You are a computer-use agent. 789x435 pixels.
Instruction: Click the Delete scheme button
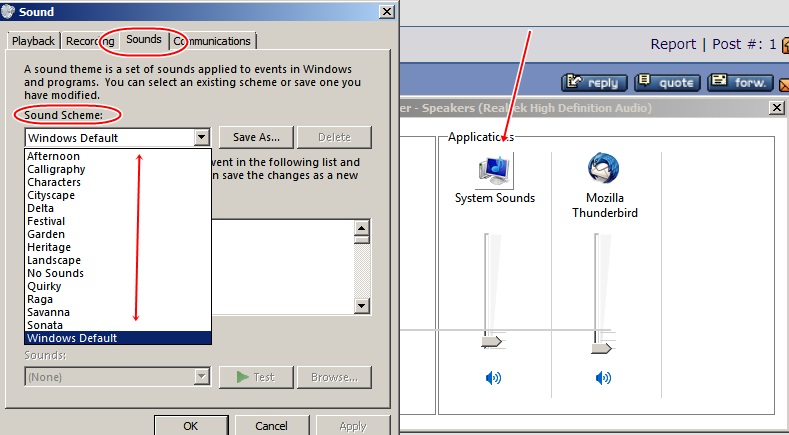334,137
